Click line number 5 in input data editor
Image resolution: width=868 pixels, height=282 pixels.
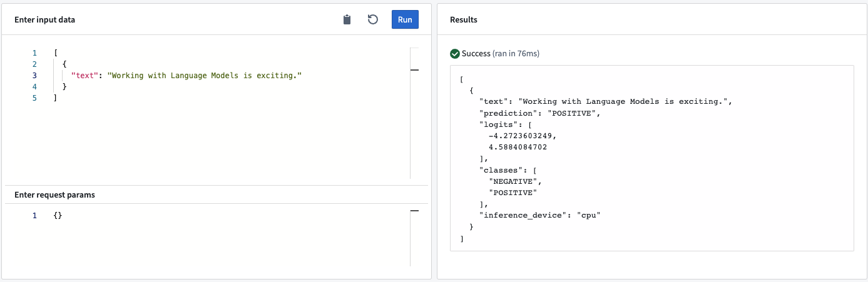pos(35,98)
